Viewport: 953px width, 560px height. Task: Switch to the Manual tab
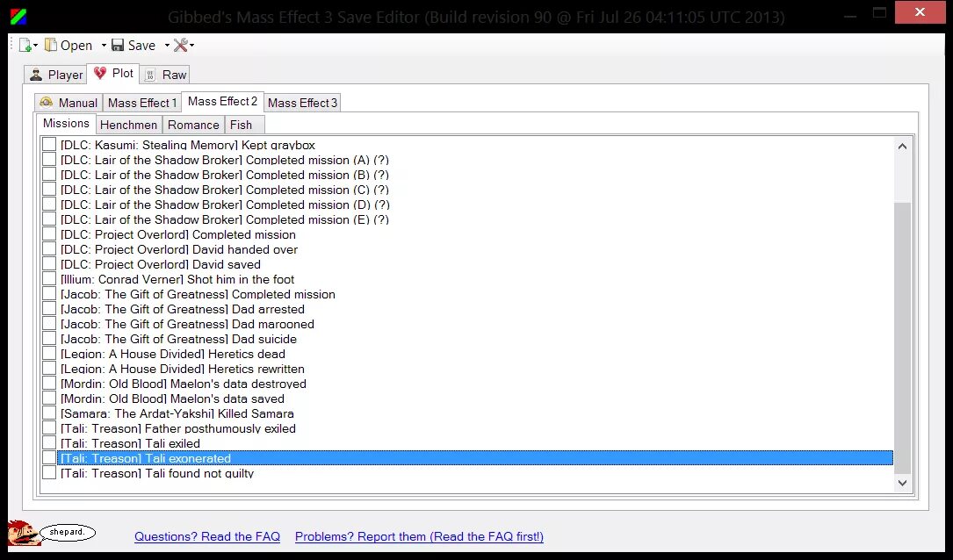[69, 103]
